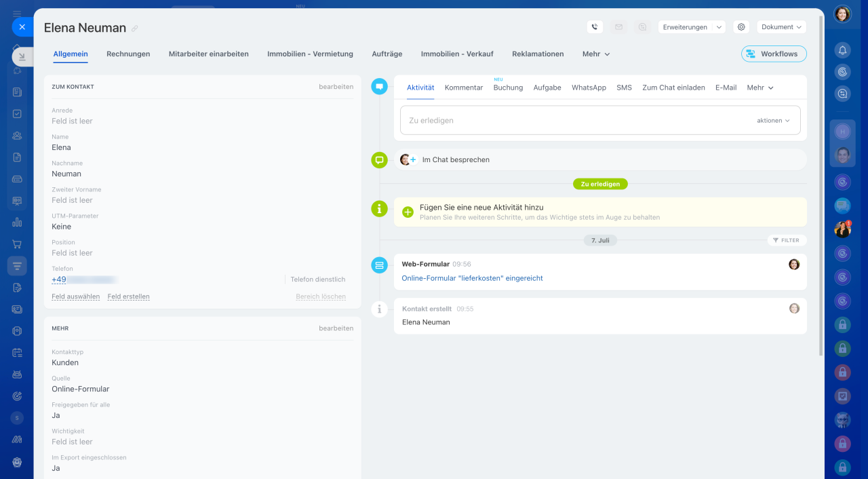The image size is (868, 479).
Task: Click Im Chat besprechen
Action: pos(456,160)
